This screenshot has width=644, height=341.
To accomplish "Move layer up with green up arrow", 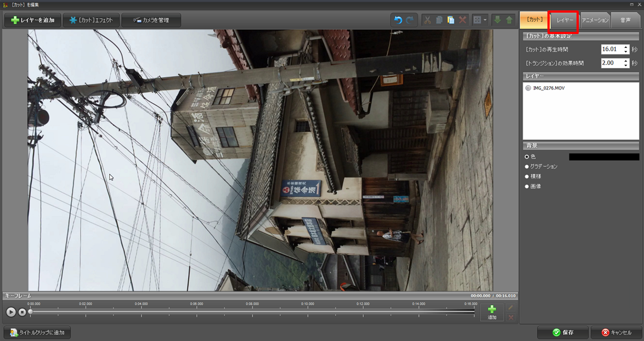I will click(x=509, y=20).
